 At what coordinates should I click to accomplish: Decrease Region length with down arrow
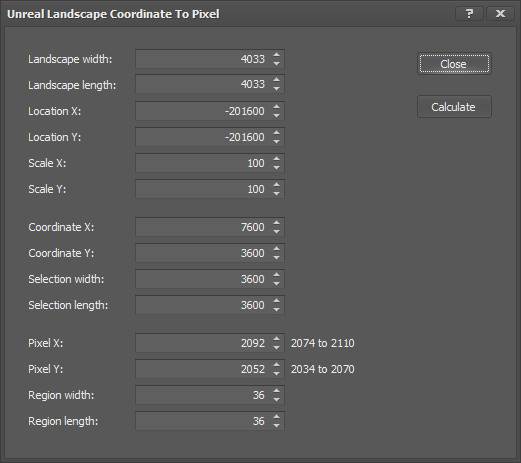(x=276, y=425)
